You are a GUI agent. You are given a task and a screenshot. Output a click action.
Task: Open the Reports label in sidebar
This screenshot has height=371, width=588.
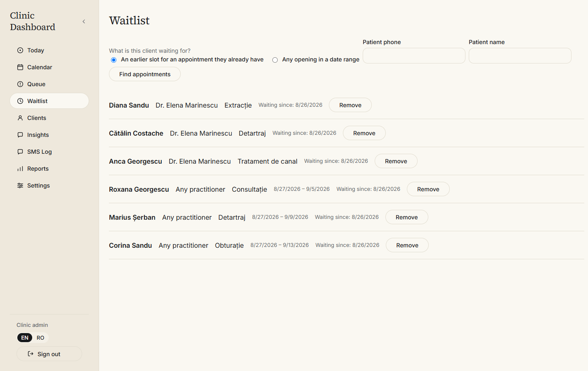pos(38,169)
